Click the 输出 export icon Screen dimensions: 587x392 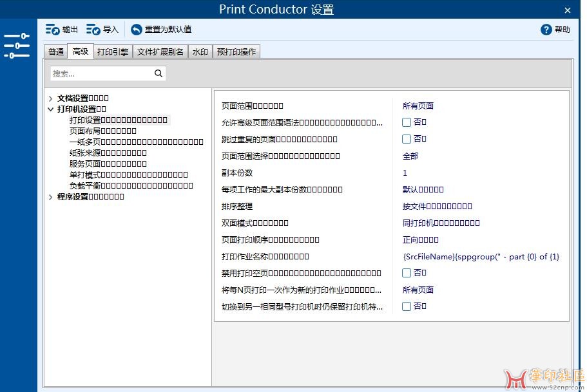53,29
